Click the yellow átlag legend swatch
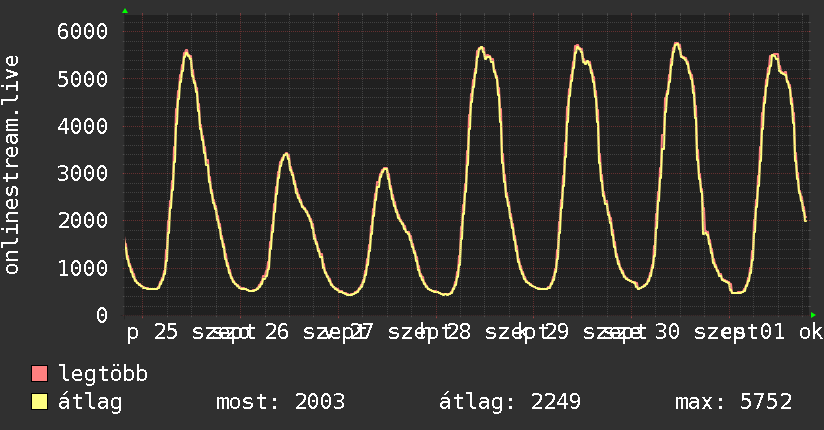 click(39, 402)
